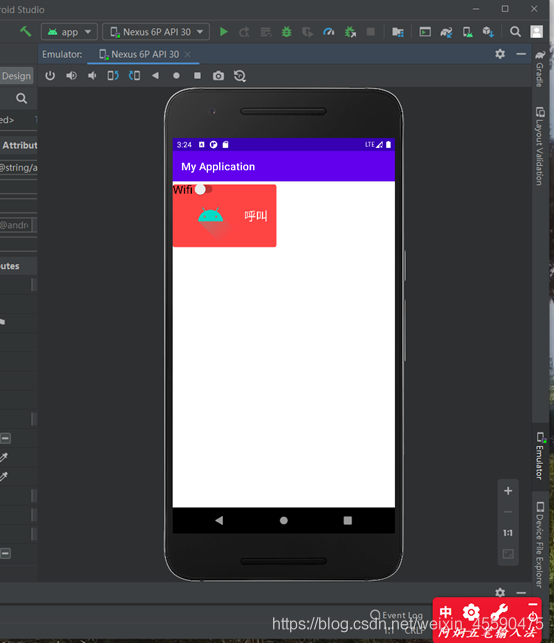
Task: Open the Emulator side tab
Action: 540,455
